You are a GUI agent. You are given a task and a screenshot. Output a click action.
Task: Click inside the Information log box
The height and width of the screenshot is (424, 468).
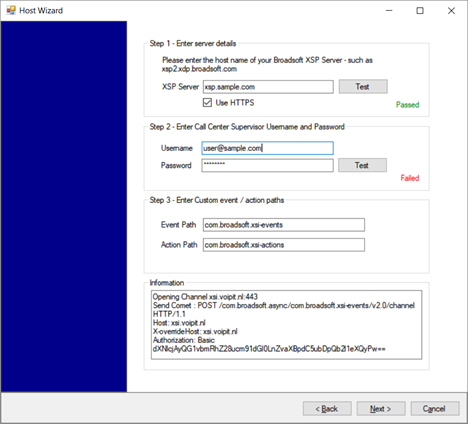click(286, 325)
